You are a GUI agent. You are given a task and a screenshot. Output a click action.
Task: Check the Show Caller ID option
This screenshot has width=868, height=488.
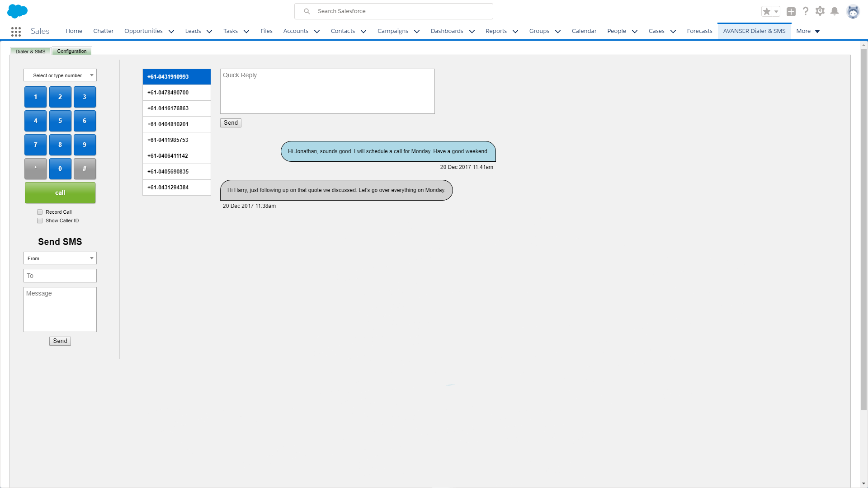coord(40,221)
